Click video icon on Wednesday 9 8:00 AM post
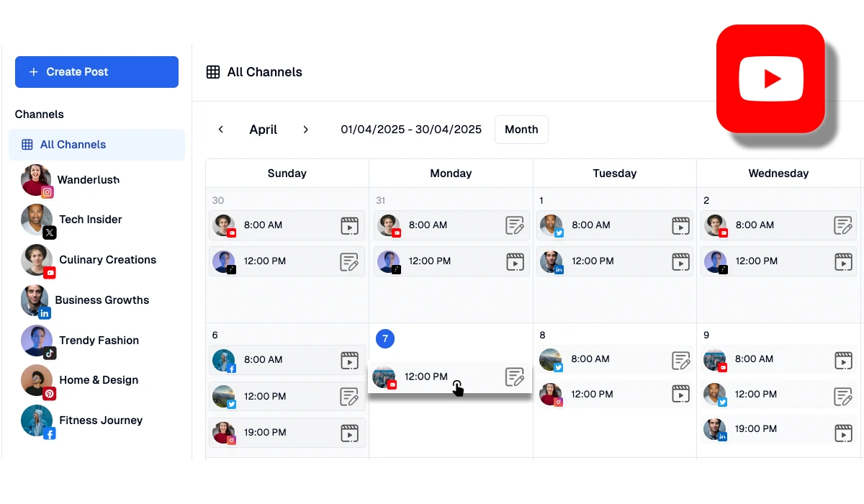The height and width of the screenshot is (504, 864). pos(843,359)
